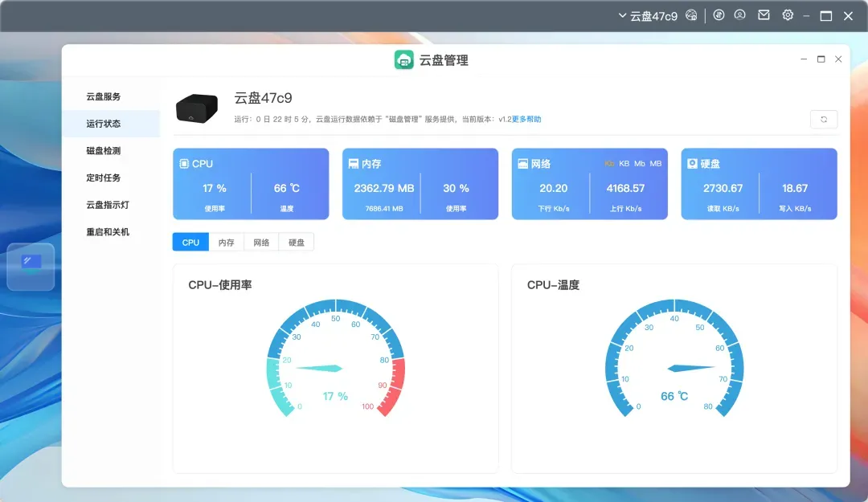This screenshot has width=868, height=502.
Task: Click the 读取 KB/s label
Action: pyautogui.click(x=723, y=209)
